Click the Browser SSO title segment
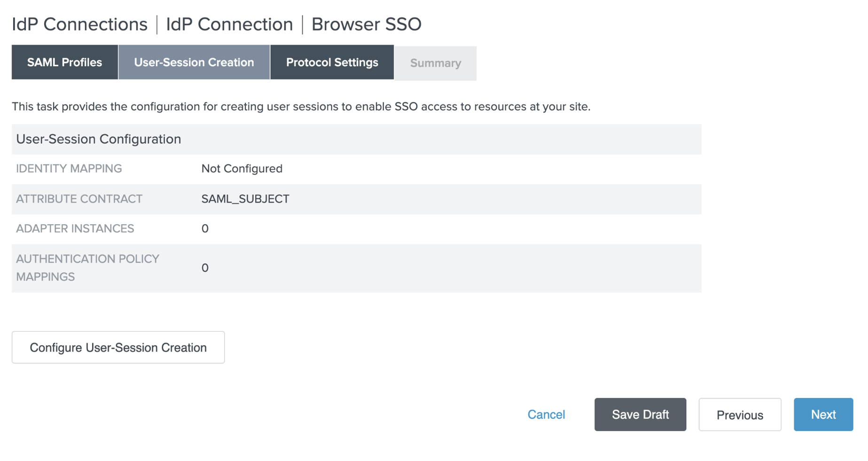 click(x=366, y=24)
